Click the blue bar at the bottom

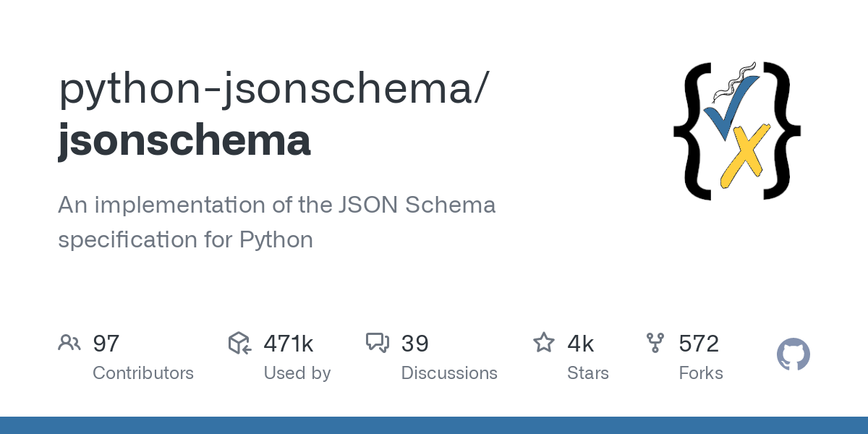coord(434,425)
